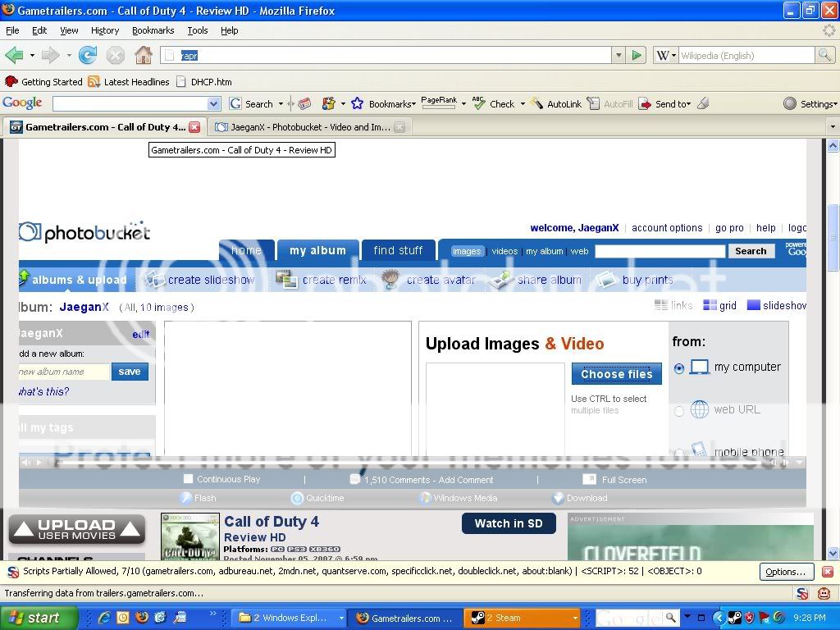Open the Bookmarks menu

153,30
